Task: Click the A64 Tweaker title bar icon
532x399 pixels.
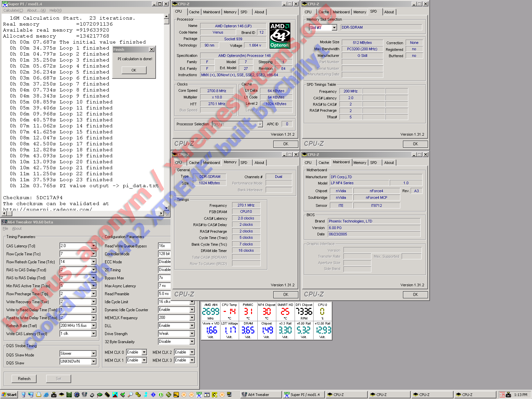Action: (x=4, y=222)
